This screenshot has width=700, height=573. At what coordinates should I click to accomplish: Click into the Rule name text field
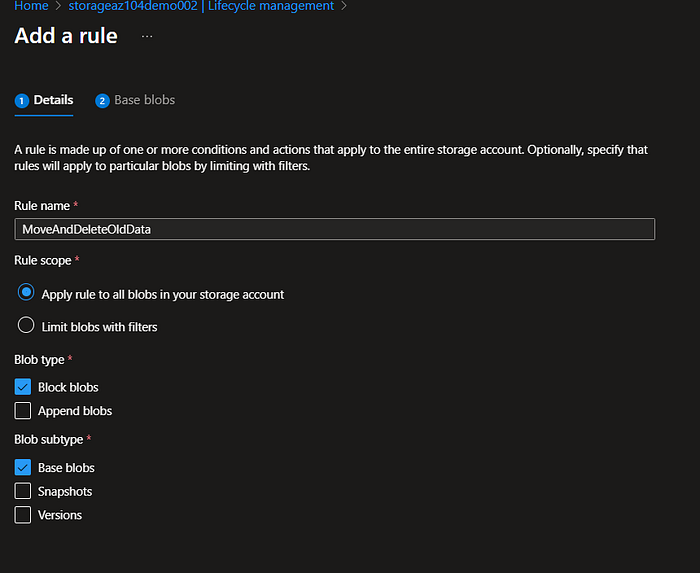(x=334, y=229)
